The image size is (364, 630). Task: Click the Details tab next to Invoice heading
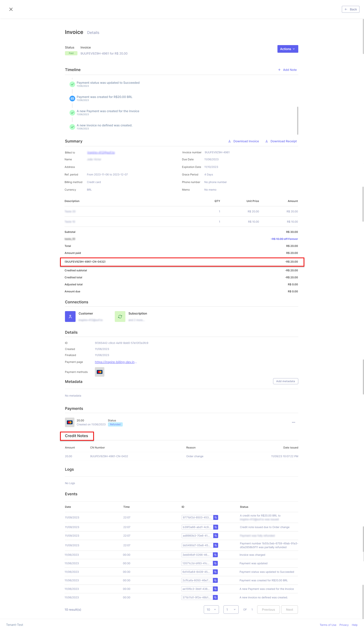click(x=93, y=33)
